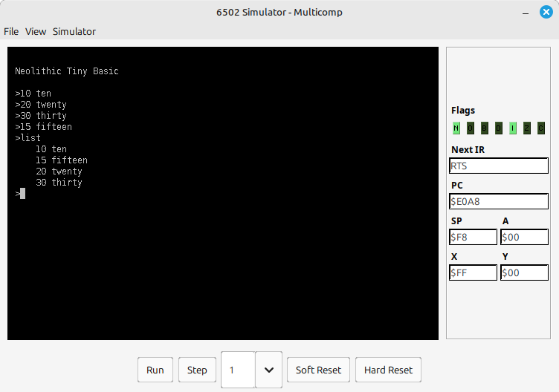Select the Next IR field showing RTS

click(499, 166)
